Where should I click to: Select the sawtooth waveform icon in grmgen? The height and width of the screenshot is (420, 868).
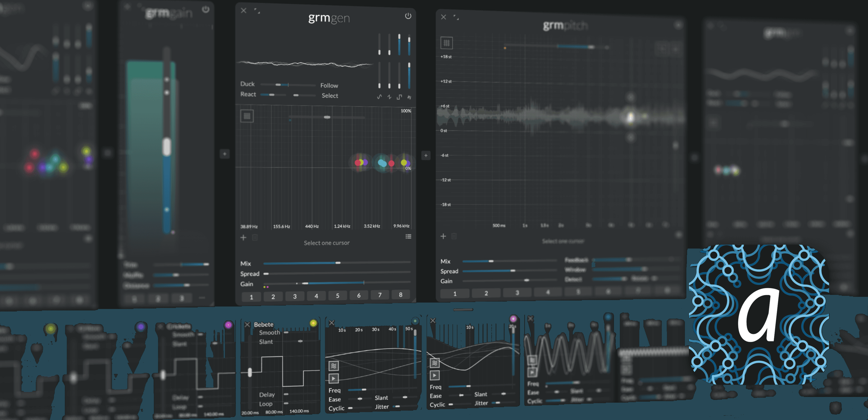coord(389,97)
